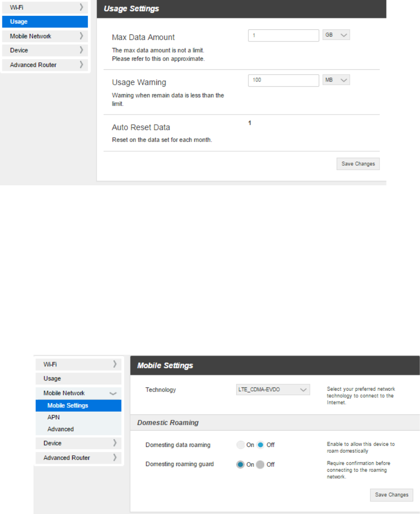The image size is (420, 514).
Task: Open the Wi-Fi menu in Usage Settings sidebar
Action: point(45,7)
